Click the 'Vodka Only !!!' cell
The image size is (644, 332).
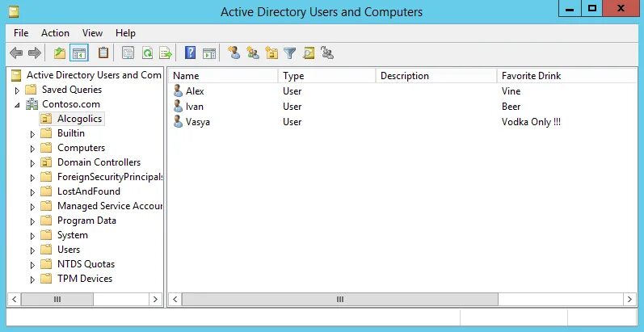531,122
